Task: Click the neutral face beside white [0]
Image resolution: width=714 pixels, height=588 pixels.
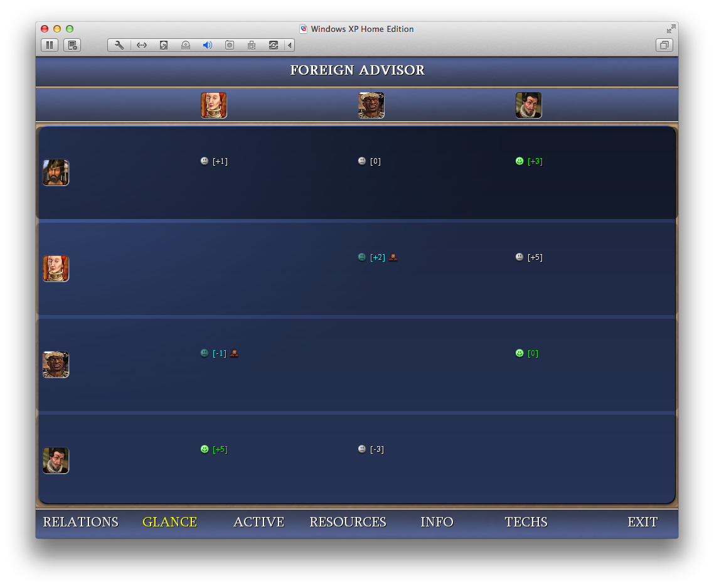Action: (x=362, y=161)
